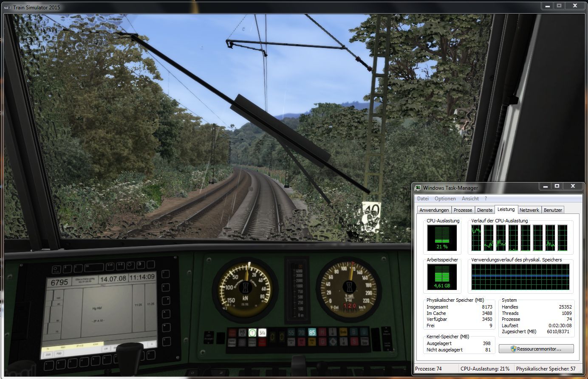Open the Ressourcenmonitor

[536, 349]
